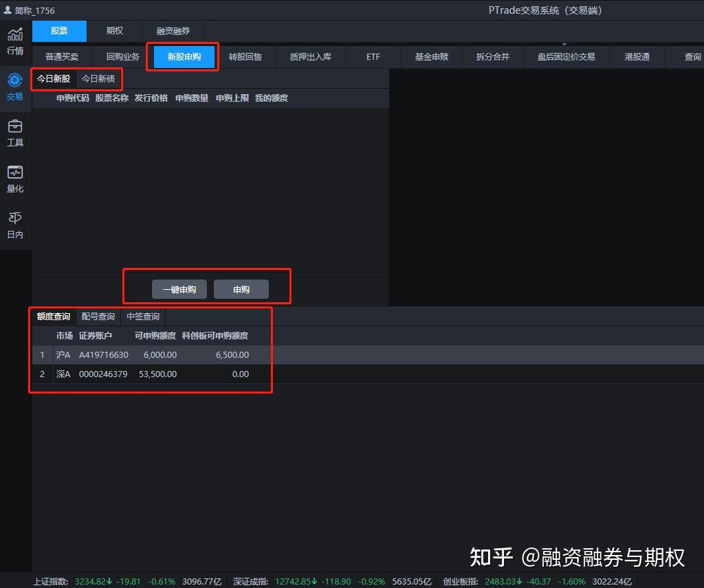
Task: Switch to the 融资融券 margin tab
Action: pyautogui.click(x=173, y=31)
